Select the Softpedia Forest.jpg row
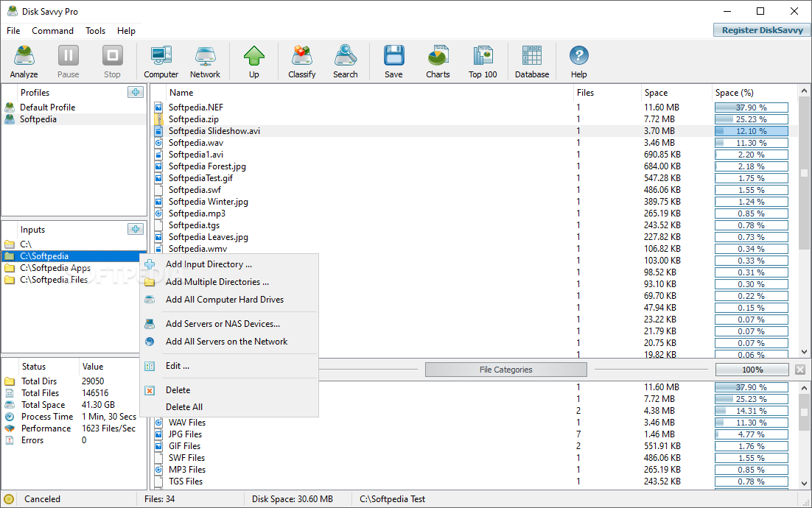Image resolution: width=812 pixels, height=508 pixels. tap(475, 166)
